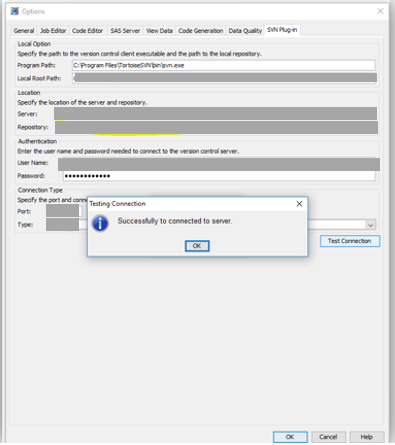Click the Test Connection button
Viewport: 395px width, 445px height.
[x=350, y=241]
